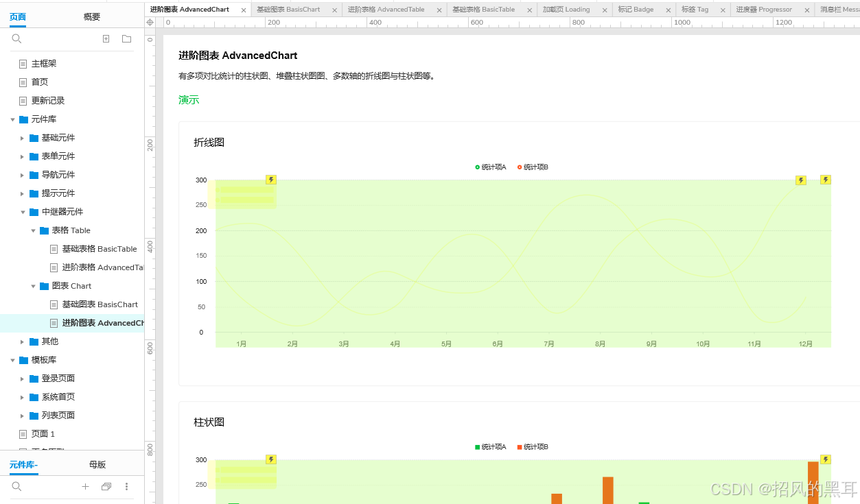860x504 pixels.
Task: Collapse the 中继器元件 folder
Action: 23,212
